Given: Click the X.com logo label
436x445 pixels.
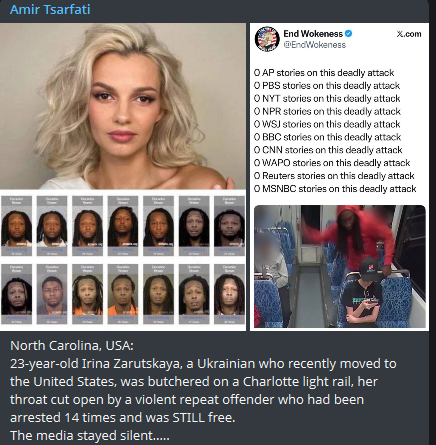Looking at the screenshot, I should [409, 34].
